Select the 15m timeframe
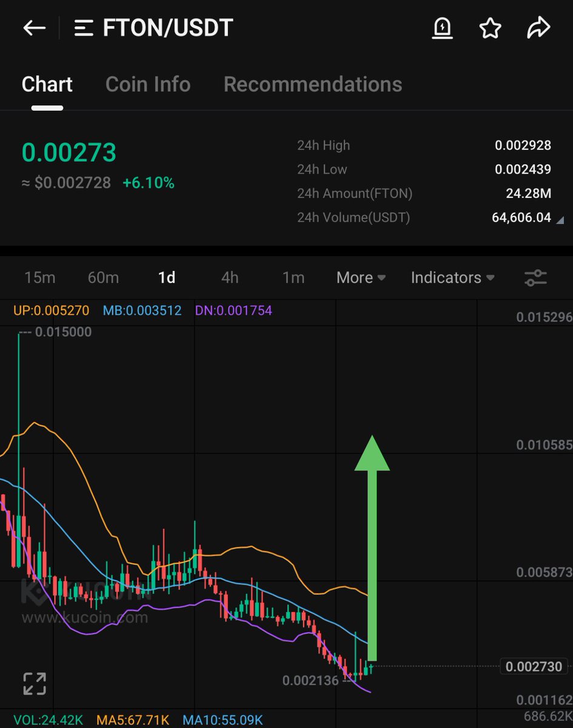Image resolution: width=573 pixels, height=728 pixels. [x=40, y=278]
